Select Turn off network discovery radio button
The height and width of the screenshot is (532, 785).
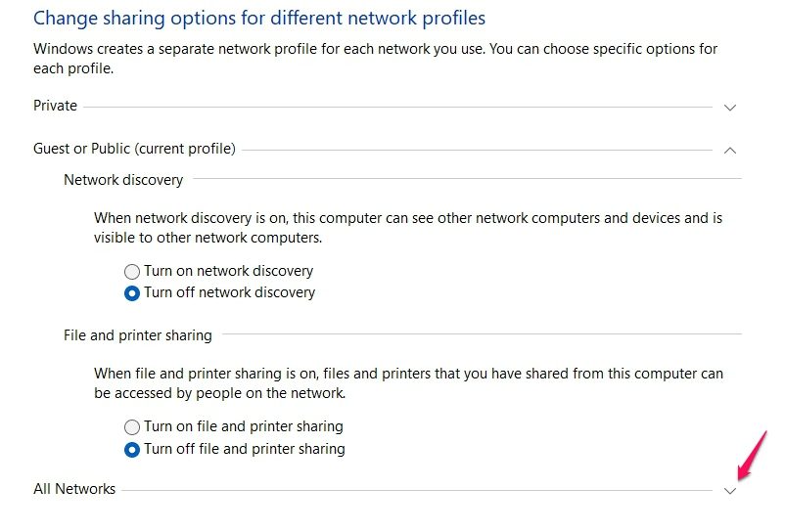point(132,292)
